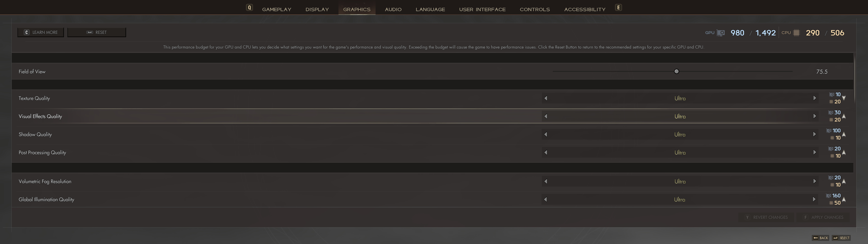Click the Q previous-tab key icon
The height and width of the screenshot is (244, 868).
(x=249, y=7)
